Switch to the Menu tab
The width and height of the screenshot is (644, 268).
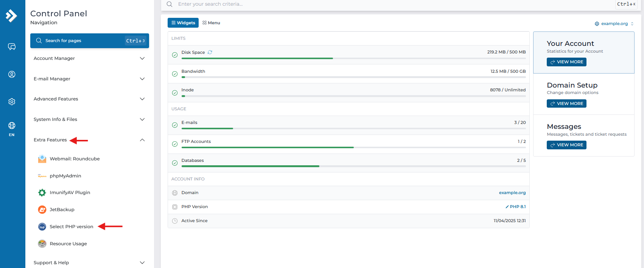[211, 23]
